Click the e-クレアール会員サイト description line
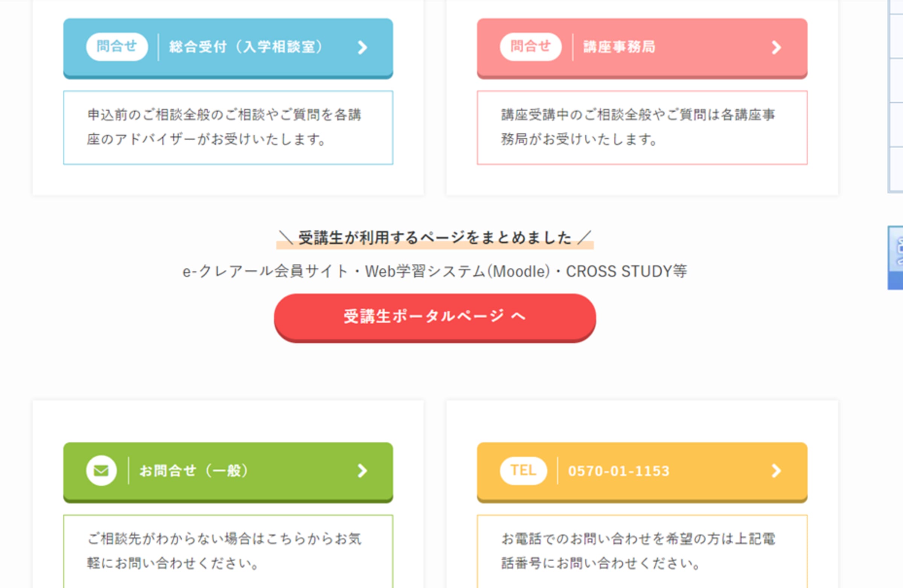This screenshot has width=903, height=588. click(435, 271)
